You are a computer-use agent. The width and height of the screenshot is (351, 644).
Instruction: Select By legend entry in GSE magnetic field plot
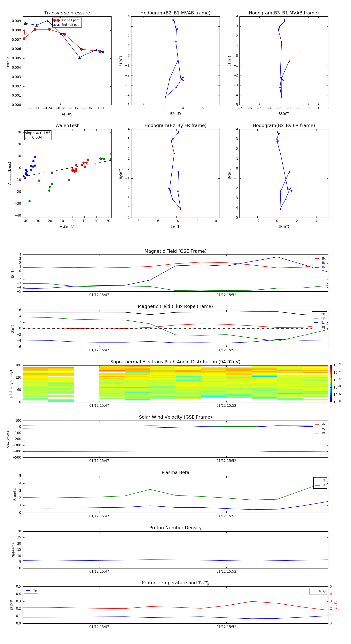[x=320, y=263]
